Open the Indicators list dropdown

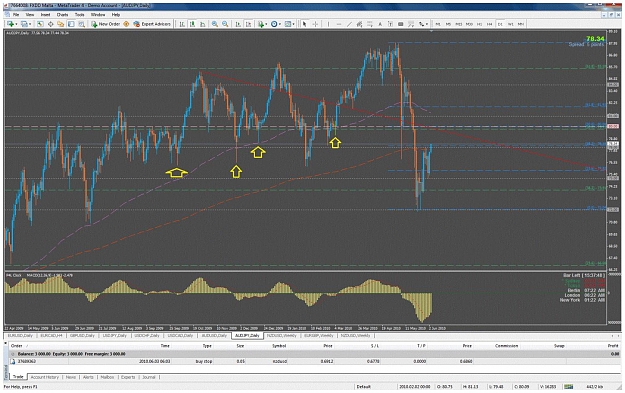click(x=262, y=24)
